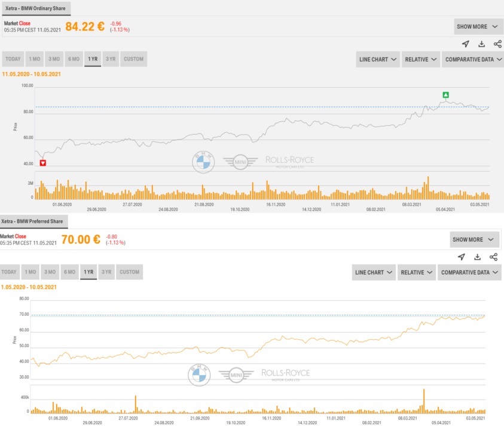Click the download icon in the Ordinary Share panel
Viewport: 504px width, 426px height.
(x=482, y=44)
